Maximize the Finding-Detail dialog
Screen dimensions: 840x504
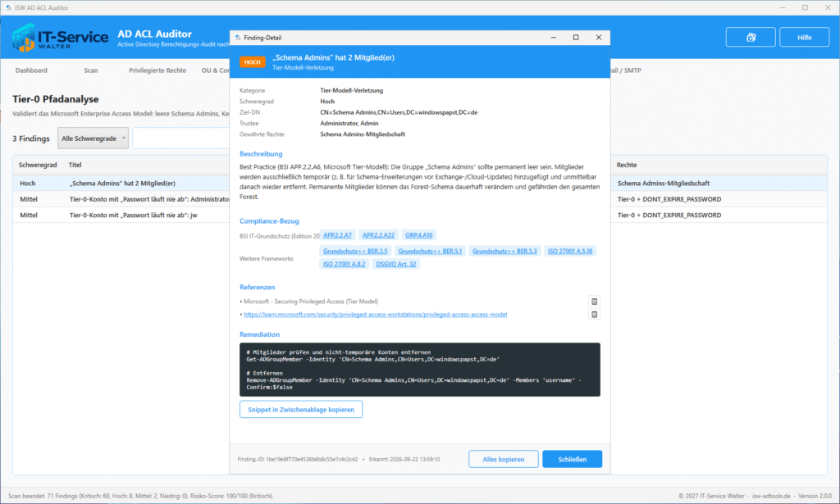click(576, 38)
